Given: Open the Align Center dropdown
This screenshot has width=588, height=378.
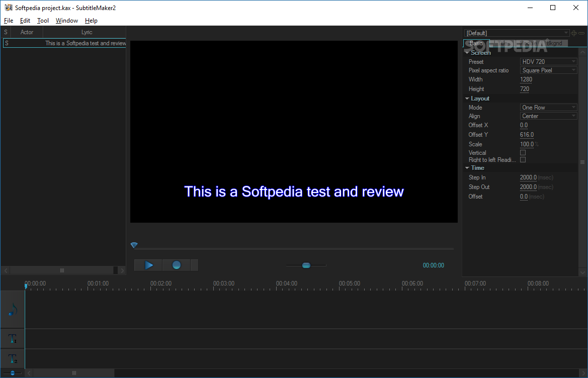Looking at the screenshot, I should (x=549, y=116).
